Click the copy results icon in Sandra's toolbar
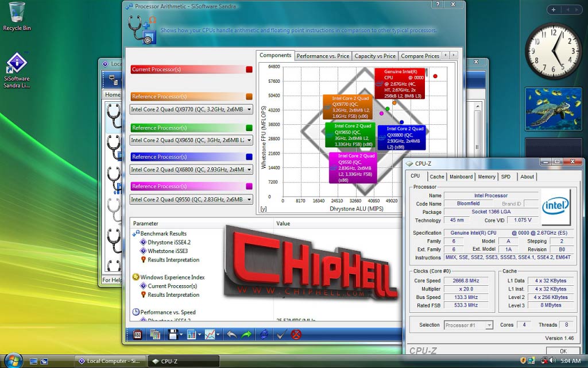 [x=155, y=334]
